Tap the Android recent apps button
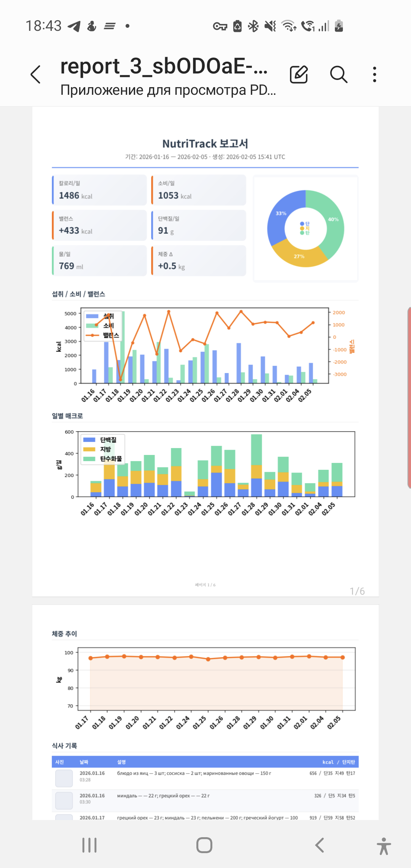The image size is (411, 868). tap(89, 845)
